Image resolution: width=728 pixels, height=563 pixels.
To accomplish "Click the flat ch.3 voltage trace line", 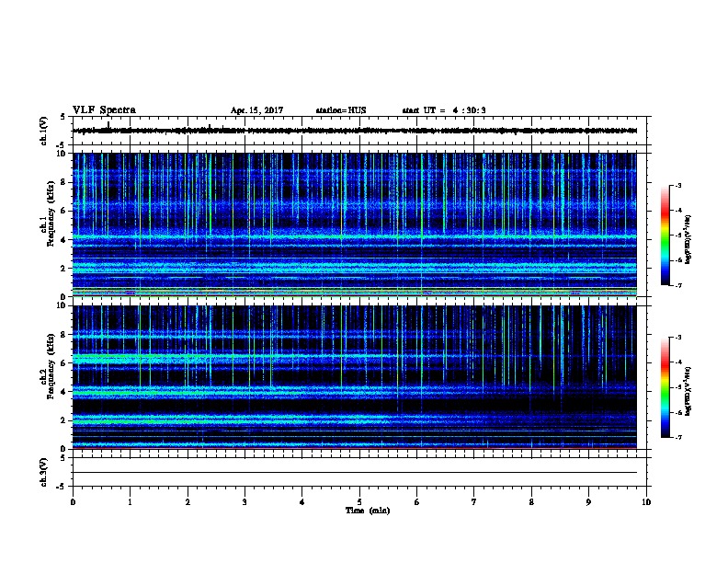I will pyautogui.click(x=355, y=473).
